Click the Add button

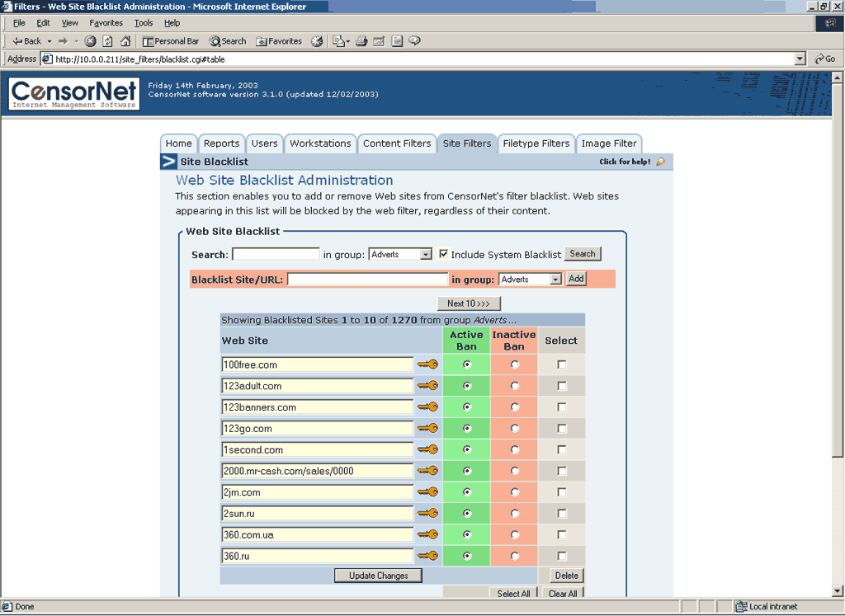coord(576,279)
